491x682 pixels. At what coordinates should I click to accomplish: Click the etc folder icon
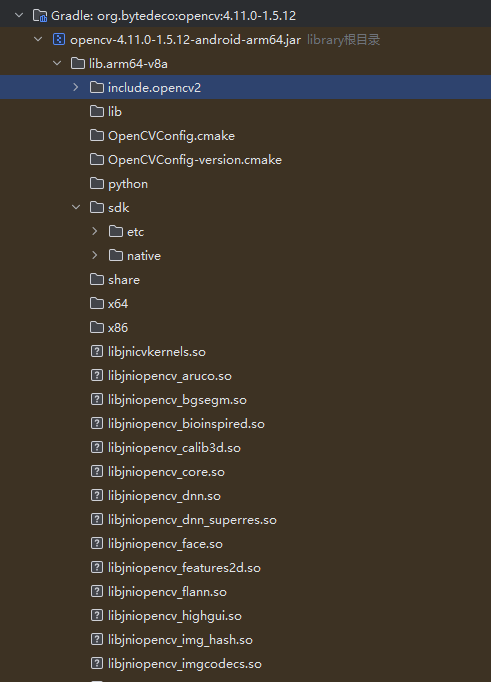click(116, 231)
